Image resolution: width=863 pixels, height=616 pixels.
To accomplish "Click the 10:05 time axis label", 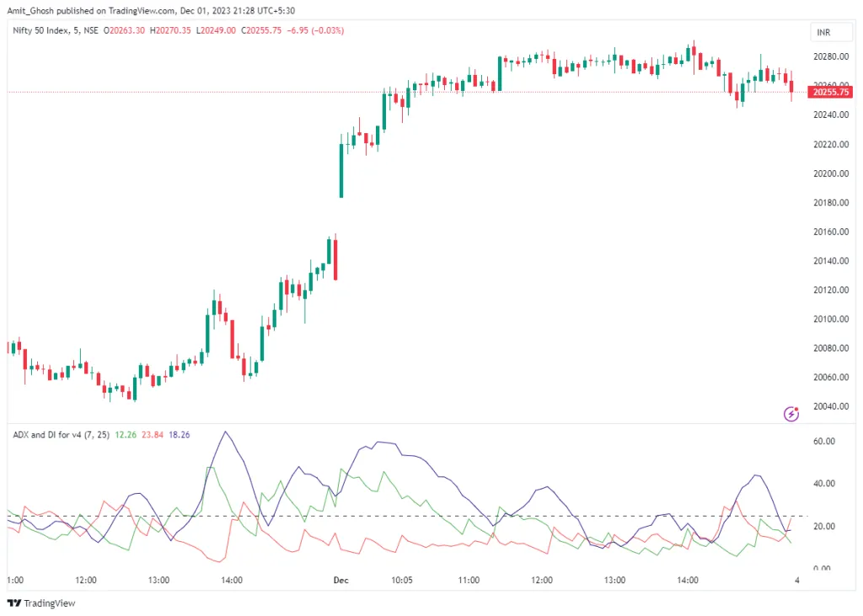I will [x=401, y=580].
